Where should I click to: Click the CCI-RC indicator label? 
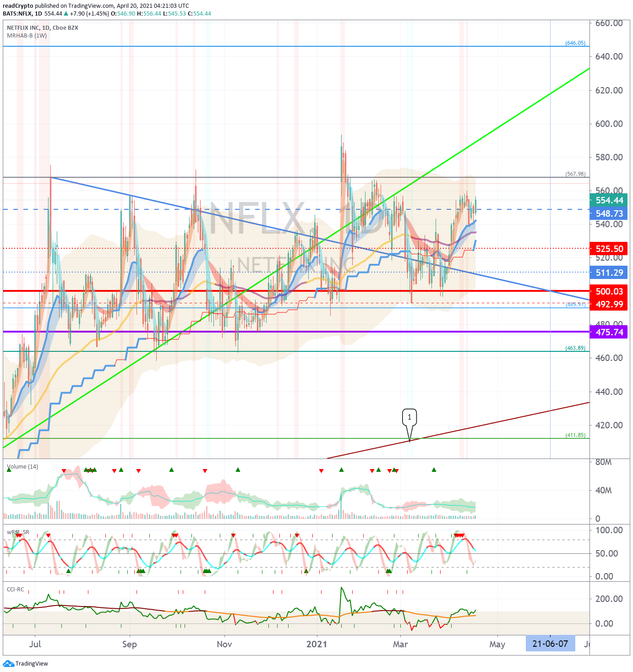tap(15, 590)
